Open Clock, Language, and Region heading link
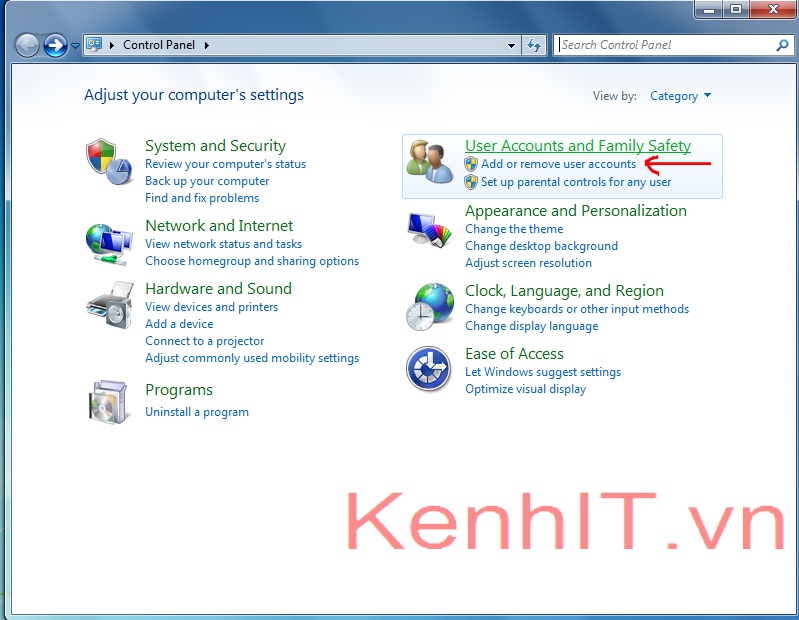Screen dimensions: 799x620 [x=564, y=291]
